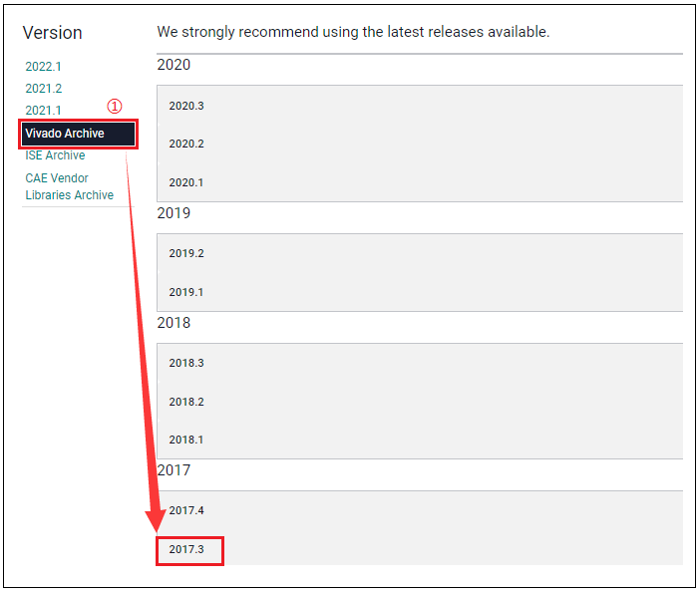Open the 2022.1 version link
Viewport: 700px width, 593px height.
point(43,67)
